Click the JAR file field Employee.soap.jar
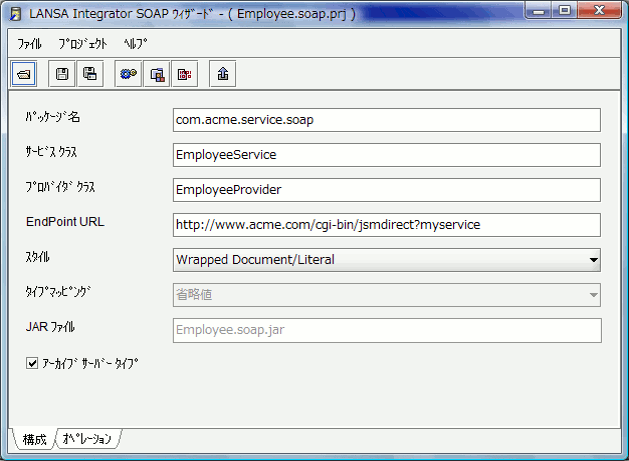This screenshot has height=461, width=629. (x=387, y=330)
